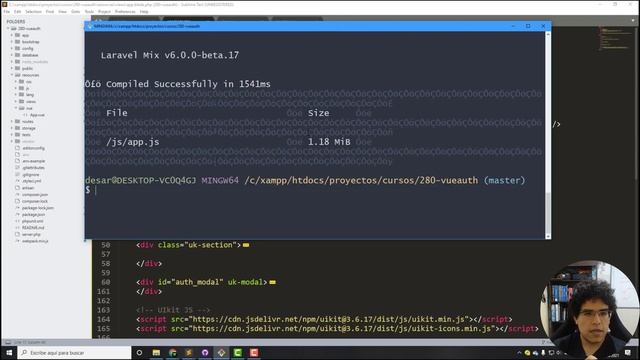Open server.php in sidebar

pyautogui.click(x=31, y=235)
